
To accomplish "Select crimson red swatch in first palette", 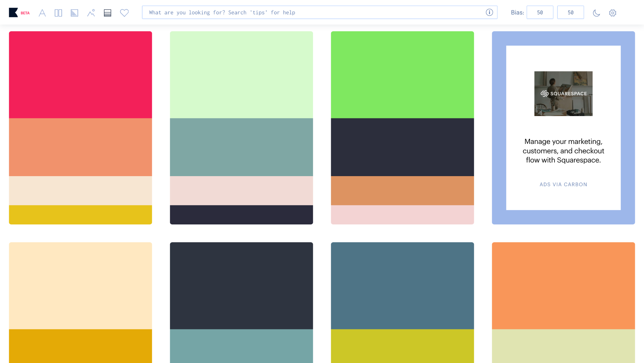I will pos(80,75).
